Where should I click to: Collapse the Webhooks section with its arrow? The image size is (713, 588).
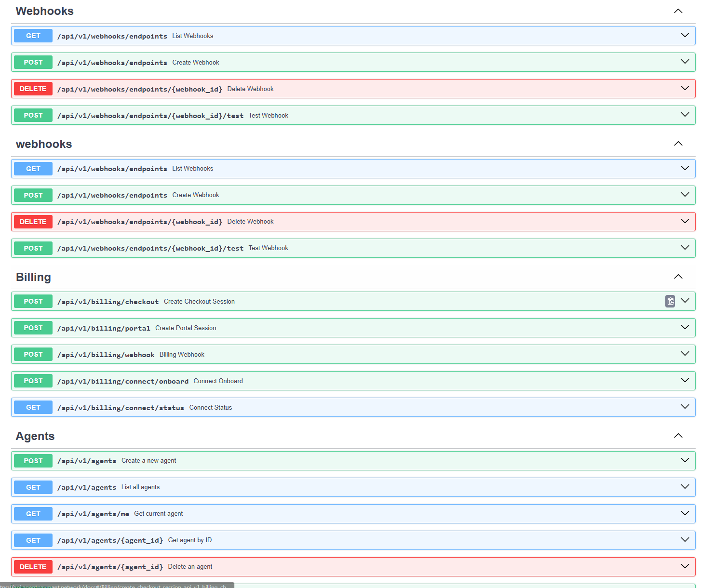678,11
